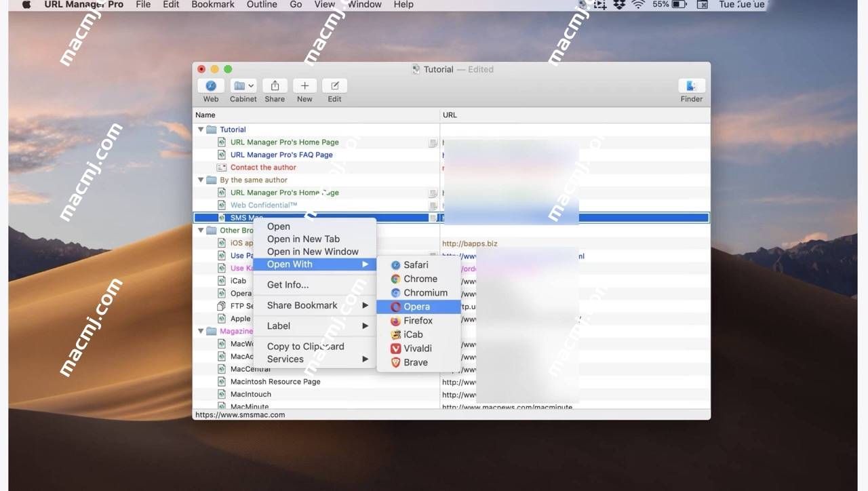Click the FTP Se... row document icon
868x491 pixels.
click(222, 306)
